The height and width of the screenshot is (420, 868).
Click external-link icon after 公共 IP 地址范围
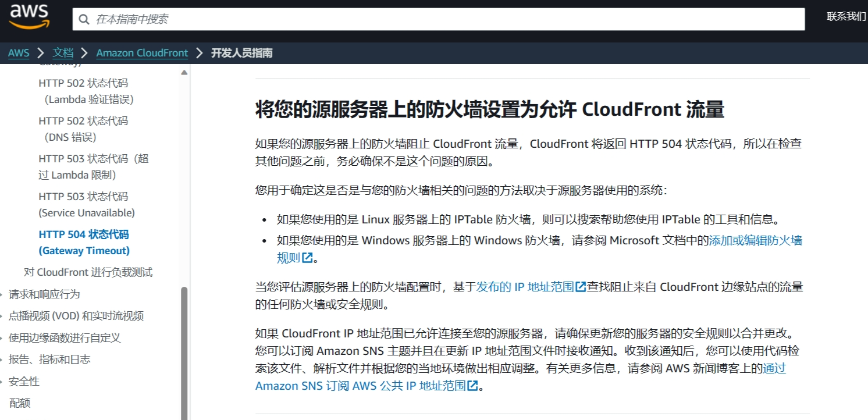[472, 386]
